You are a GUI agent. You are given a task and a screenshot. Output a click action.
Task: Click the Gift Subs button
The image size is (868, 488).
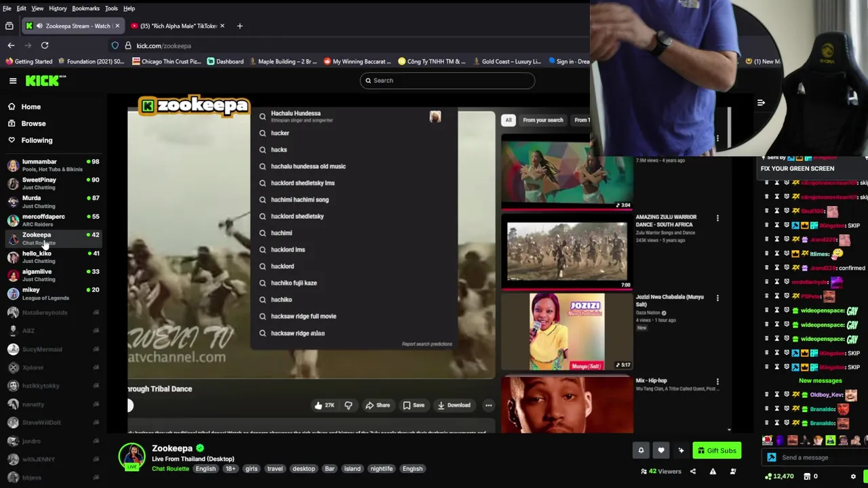point(717,450)
